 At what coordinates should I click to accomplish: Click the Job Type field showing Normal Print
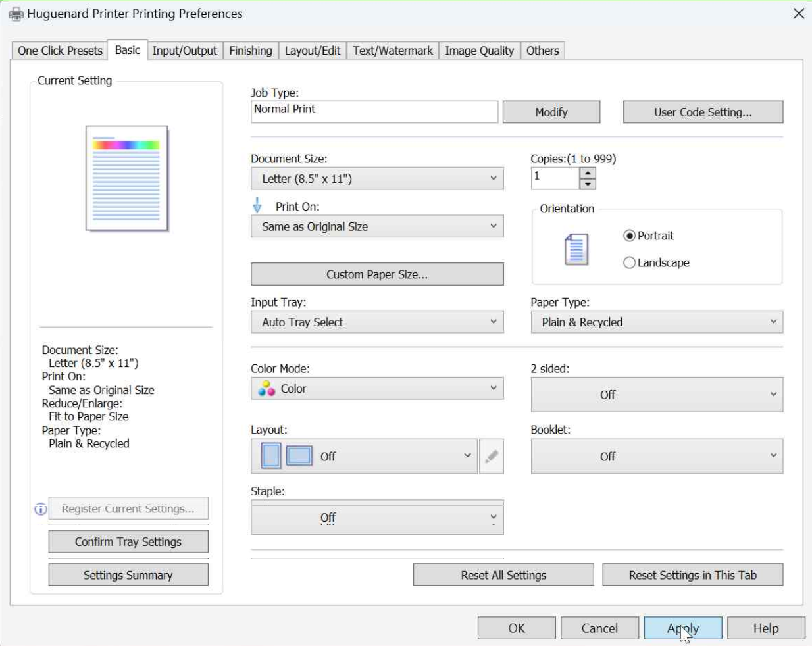point(374,112)
